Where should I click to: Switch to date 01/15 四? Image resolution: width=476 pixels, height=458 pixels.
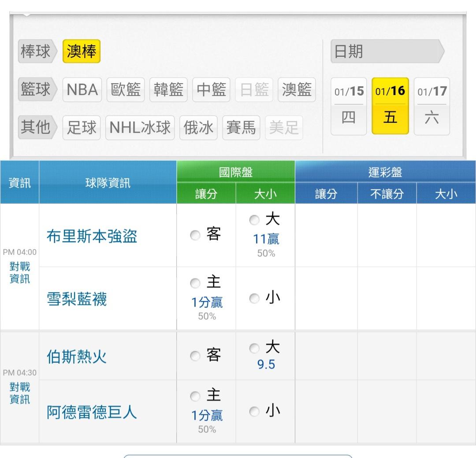(x=349, y=106)
